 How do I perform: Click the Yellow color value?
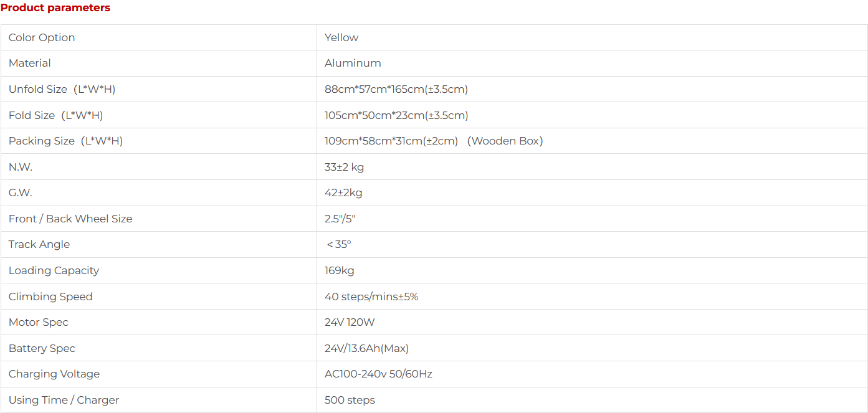coord(341,37)
